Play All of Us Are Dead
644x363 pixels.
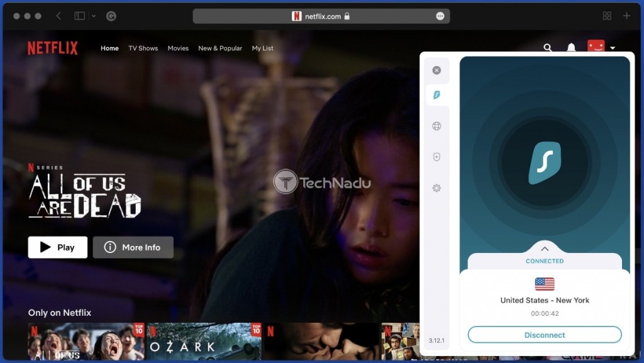tap(57, 247)
